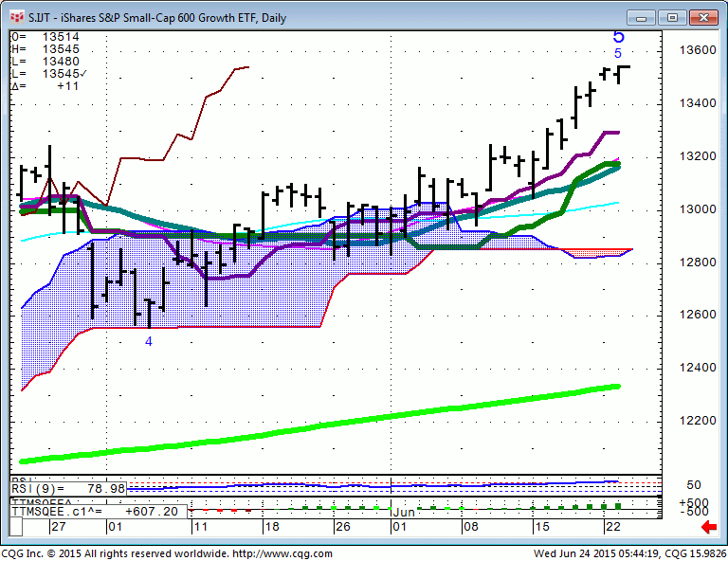Click the date label 11 on time axis

pyautogui.click(x=201, y=527)
